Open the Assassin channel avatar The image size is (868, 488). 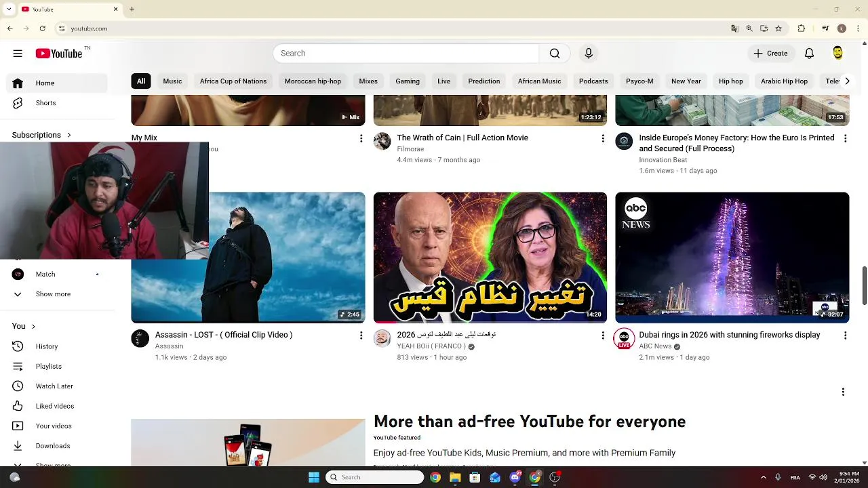(x=140, y=338)
